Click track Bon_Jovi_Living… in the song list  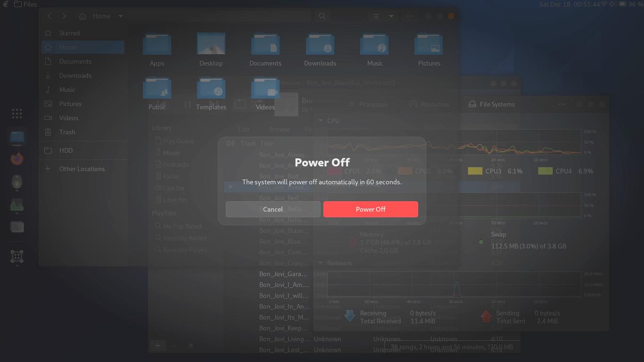[x=285, y=339]
